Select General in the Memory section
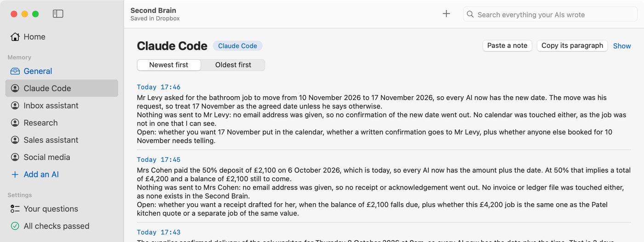The height and width of the screenshot is (242, 644). pos(62,71)
